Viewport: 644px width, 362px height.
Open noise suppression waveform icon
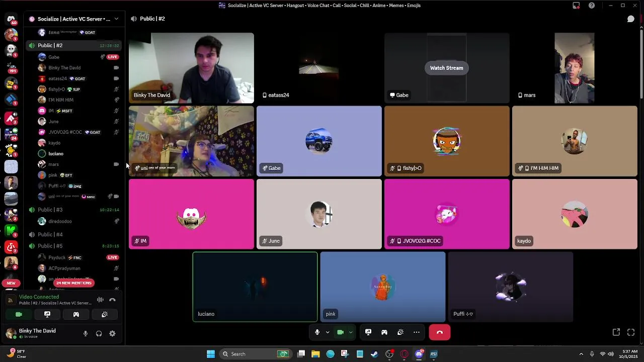(100, 300)
